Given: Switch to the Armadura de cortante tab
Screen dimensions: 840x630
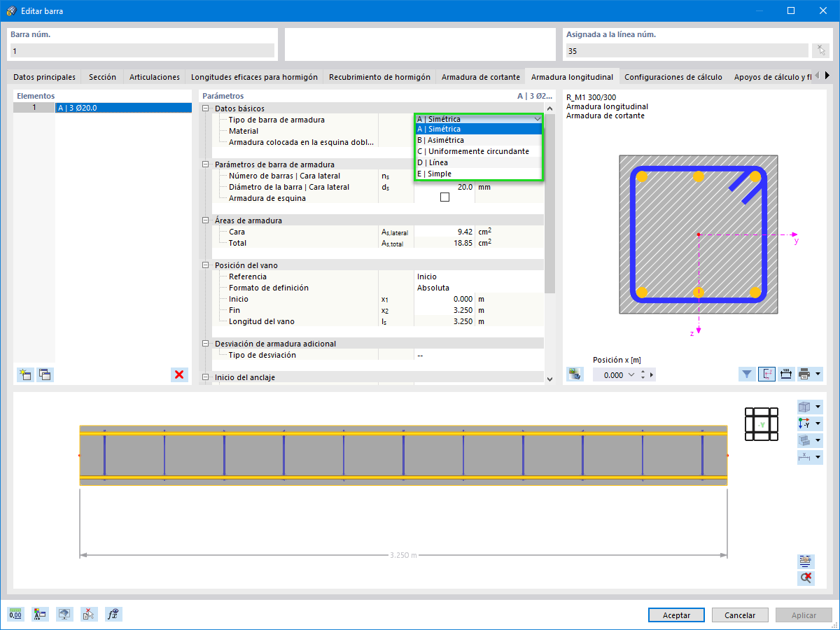Looking at the screenshot, I should click(481, 77).
